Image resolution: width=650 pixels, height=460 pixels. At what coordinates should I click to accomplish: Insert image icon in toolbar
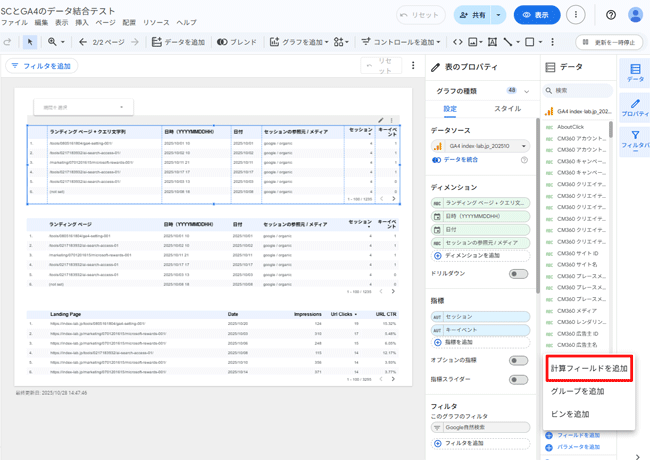[475, 42]
